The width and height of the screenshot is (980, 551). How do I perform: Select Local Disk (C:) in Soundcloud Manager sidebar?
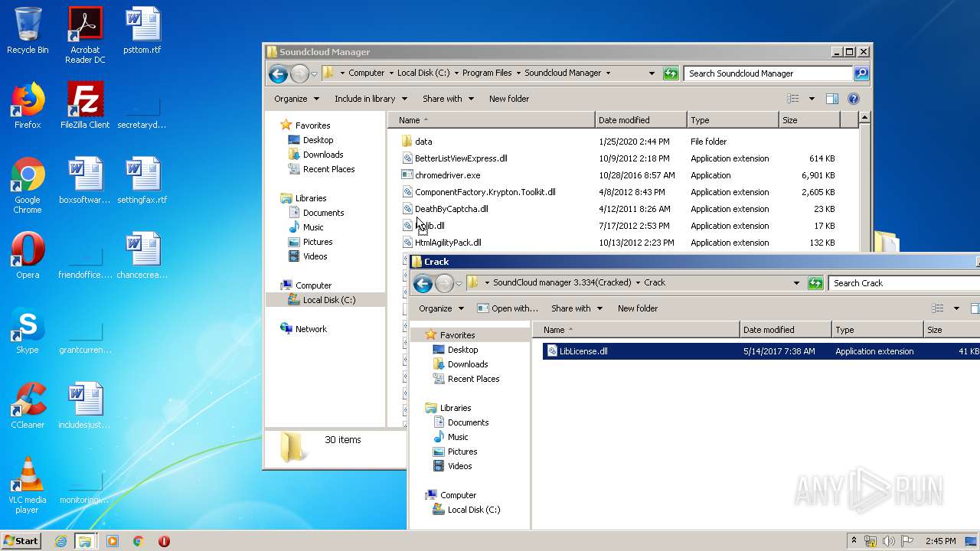(x=328, y=300)
